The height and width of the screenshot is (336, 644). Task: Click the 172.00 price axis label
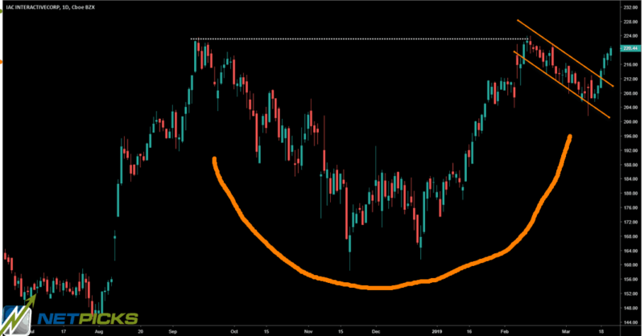(630, 223)
